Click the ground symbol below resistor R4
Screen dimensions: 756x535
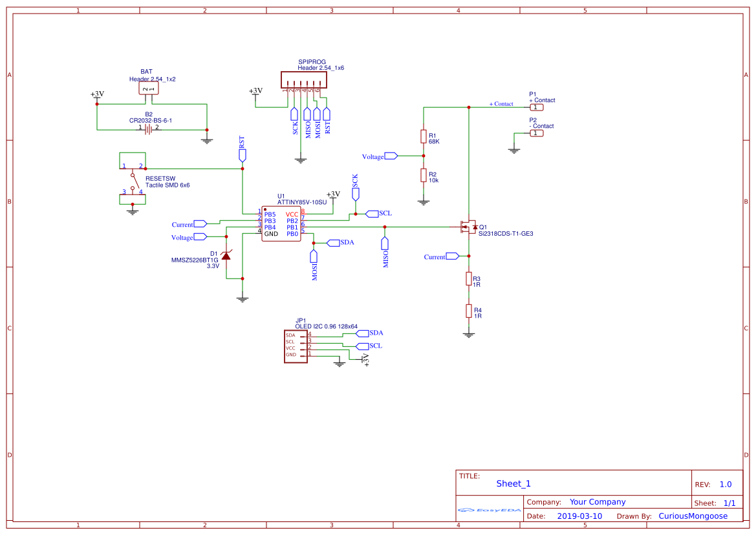coord(468,333)
